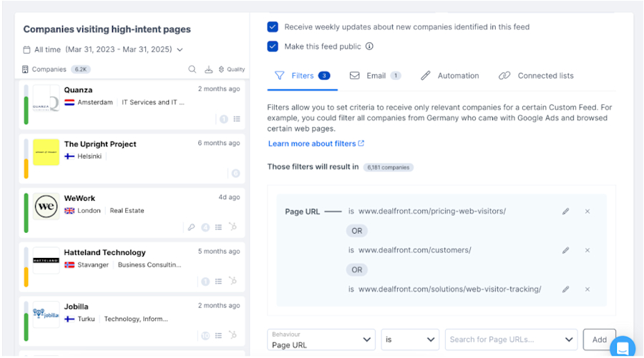Click the Amsterdam location on Quanza

point(95,102)
